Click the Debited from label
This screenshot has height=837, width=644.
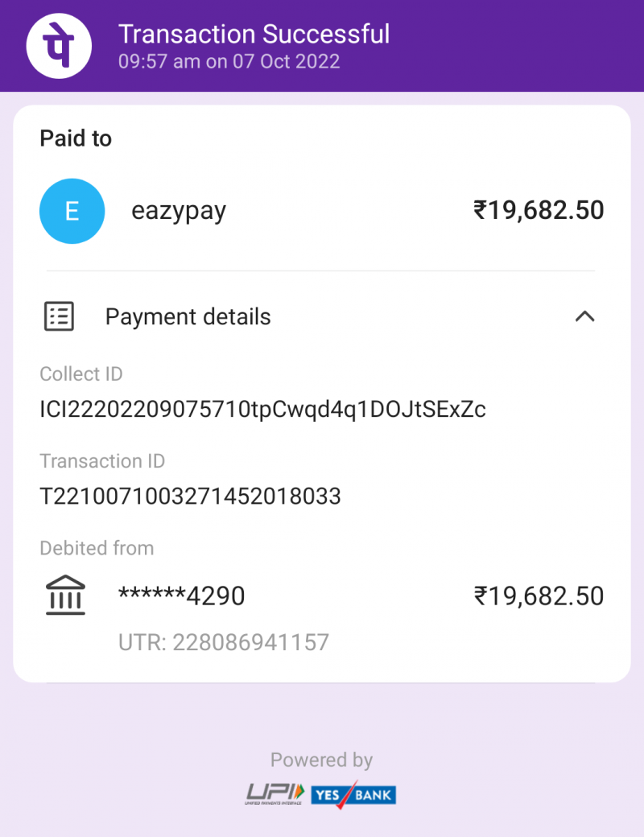(x=97, y=548)
